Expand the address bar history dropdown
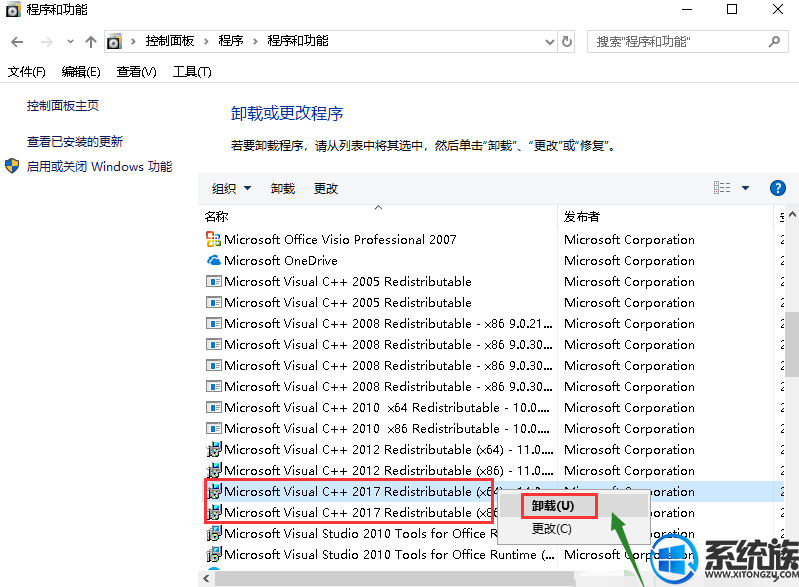This screenshot has height=587, width=799. click(x=550, y=42)
